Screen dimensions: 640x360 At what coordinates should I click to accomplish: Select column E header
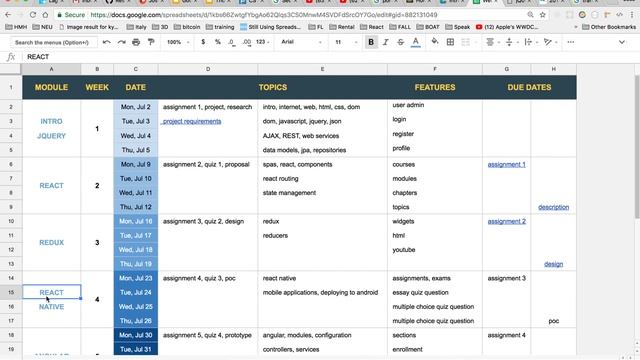click(322, 69)
